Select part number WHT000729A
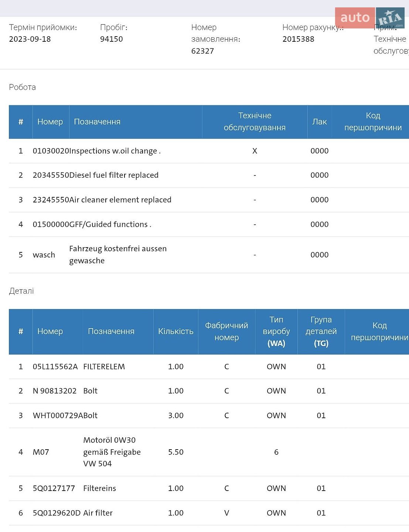Screen dimensions: 409x532 point(58,416)
